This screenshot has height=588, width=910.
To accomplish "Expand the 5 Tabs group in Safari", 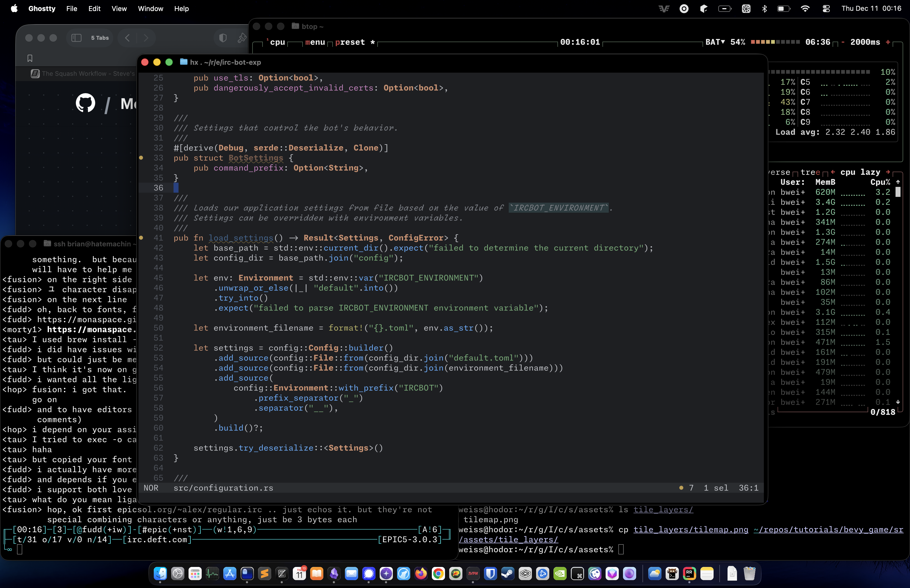I will click(x=100, y=38).
